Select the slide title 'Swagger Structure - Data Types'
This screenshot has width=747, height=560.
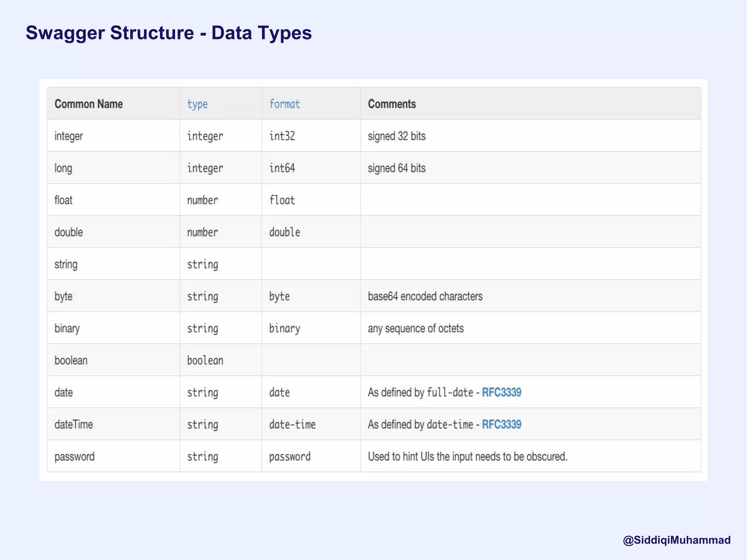[169, 33]
